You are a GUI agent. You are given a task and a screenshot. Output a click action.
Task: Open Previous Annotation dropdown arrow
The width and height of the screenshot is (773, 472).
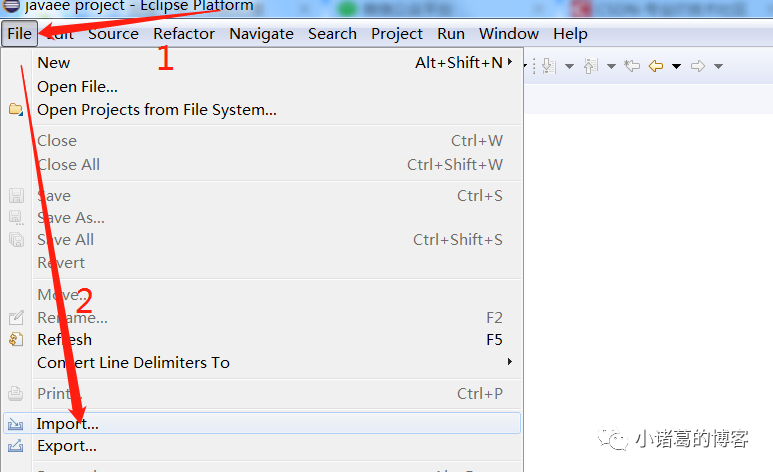click(611, 66)
